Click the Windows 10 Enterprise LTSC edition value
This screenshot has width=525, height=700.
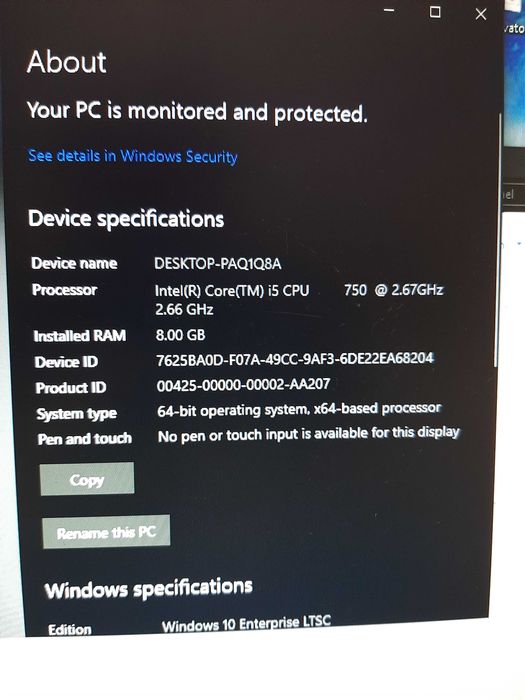point(246,624)
